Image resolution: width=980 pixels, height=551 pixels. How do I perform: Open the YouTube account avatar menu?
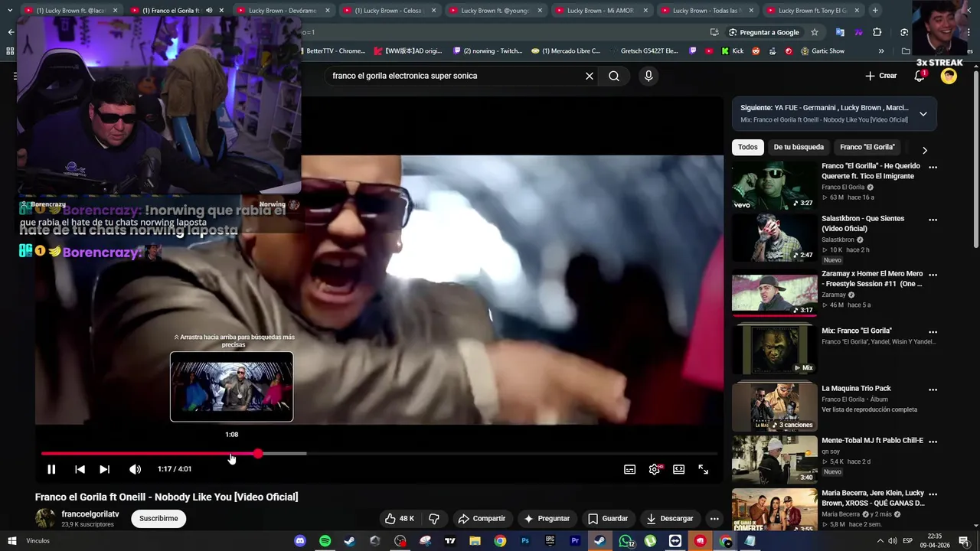pyautogui.click(x=949, y=76)
